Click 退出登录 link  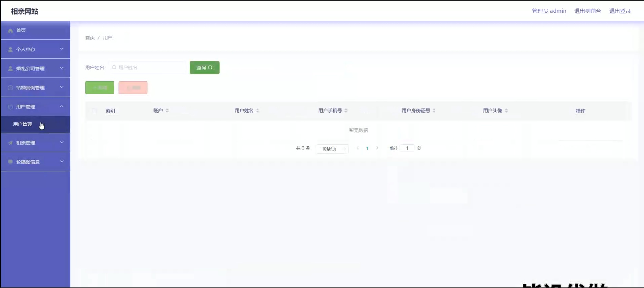tap(620, 11)
